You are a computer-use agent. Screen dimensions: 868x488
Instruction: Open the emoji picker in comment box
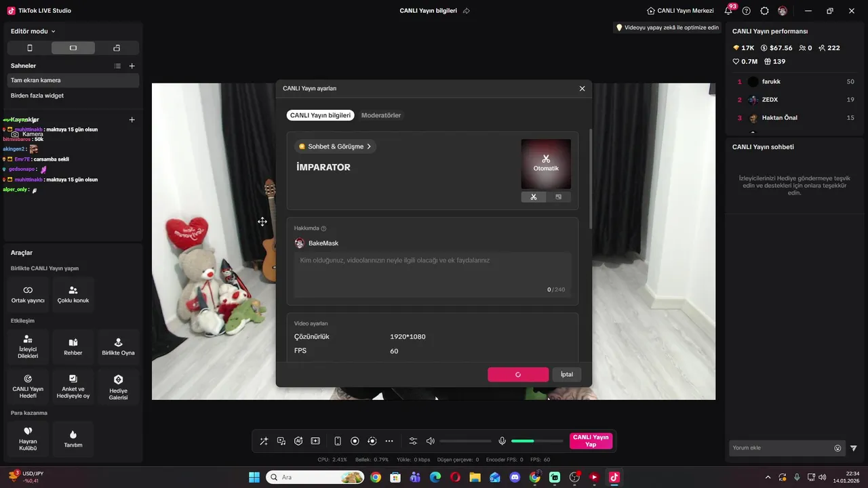coord(837,448)
